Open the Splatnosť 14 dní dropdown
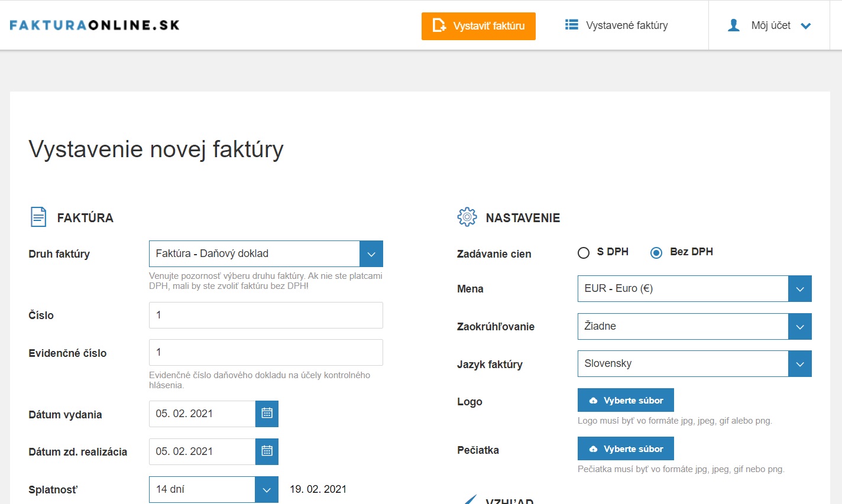The image size is (842, 504). (x=266, y=490)
